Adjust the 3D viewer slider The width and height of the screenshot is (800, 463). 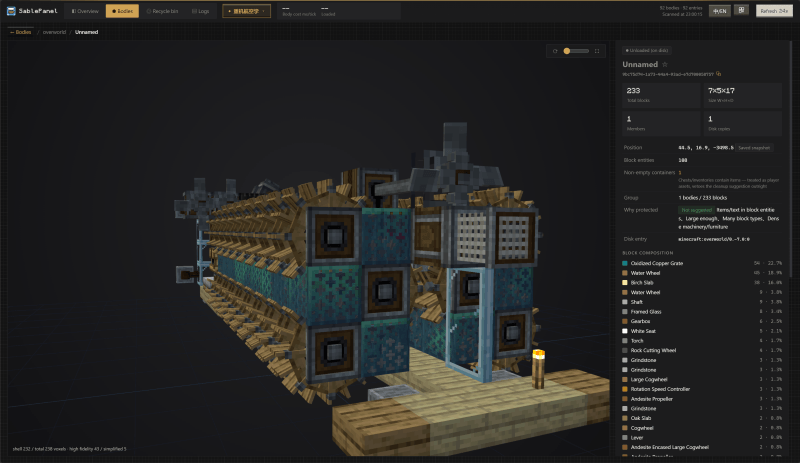tap(576, 51)
